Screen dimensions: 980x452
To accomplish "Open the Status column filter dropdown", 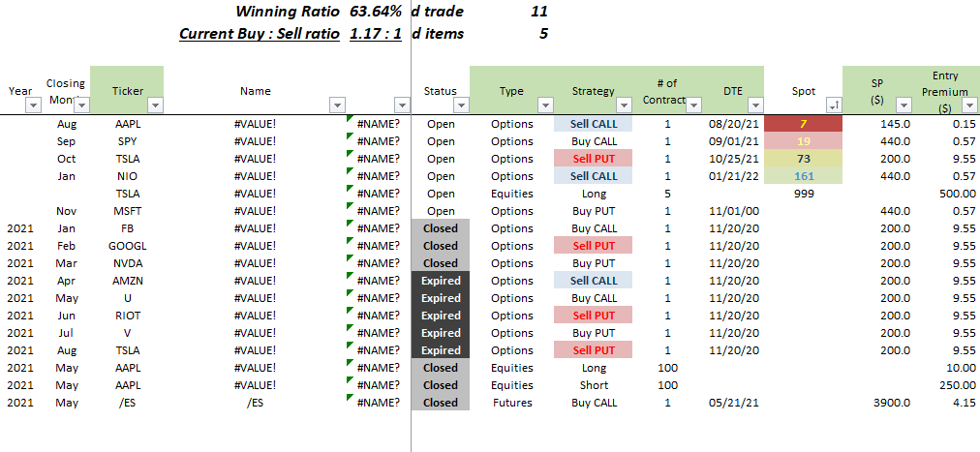I will (x=460, y=105).
